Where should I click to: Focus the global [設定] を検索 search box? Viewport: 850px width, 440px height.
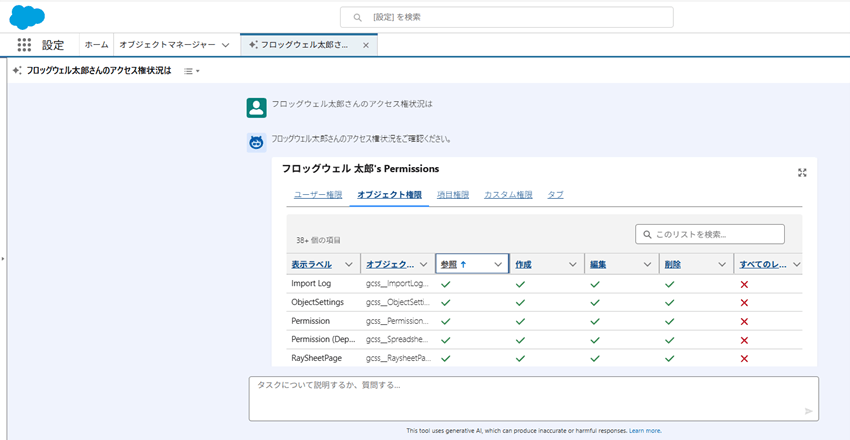pos(506,17)
